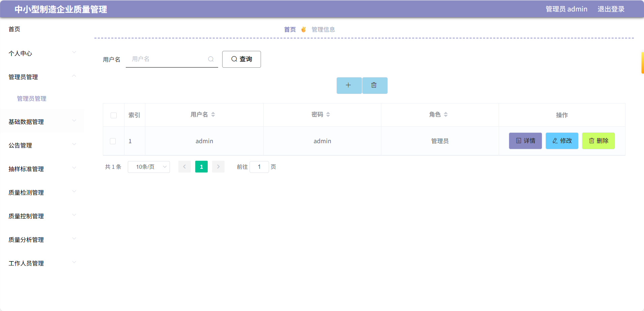Click the plus icon to add admin
This screenshot has width=644, height=311.
[x=349, y=85]
